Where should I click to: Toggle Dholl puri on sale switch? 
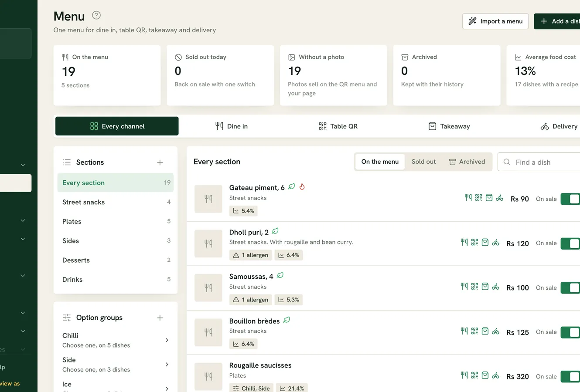pos(570,243)
